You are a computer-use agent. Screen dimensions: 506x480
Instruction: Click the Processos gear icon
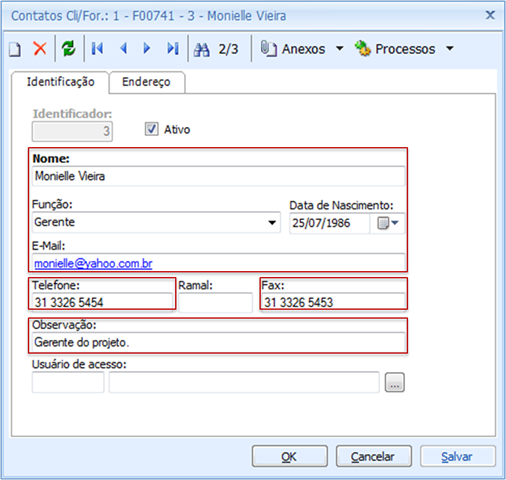[x=363, y=49]
